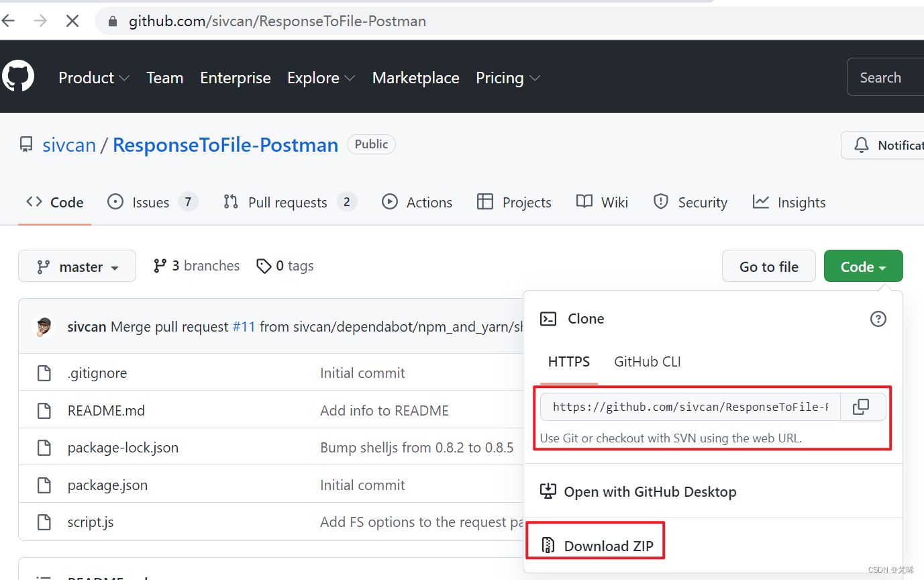Image resolution: width=924 pixels, height=580 pixels.
Task: Open the Explore dropdown in header
Action: point(321,78)
